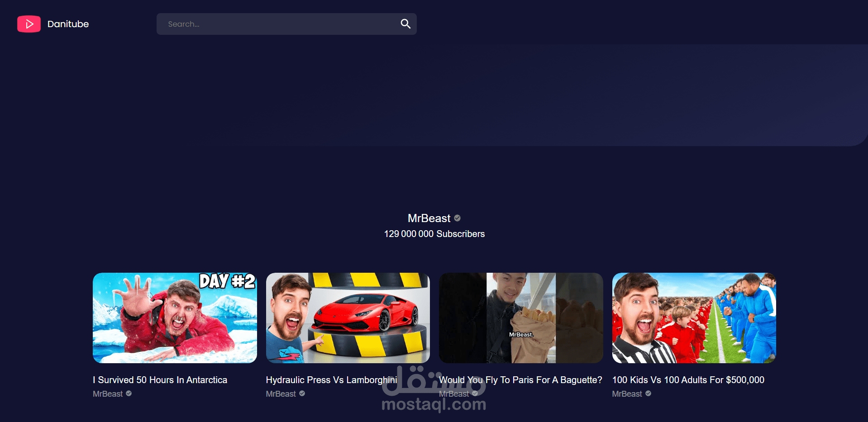Click the magnifying glass search icon
This screenshot has width=868, height=422.
pyautogui.click(x=405, y=24)
